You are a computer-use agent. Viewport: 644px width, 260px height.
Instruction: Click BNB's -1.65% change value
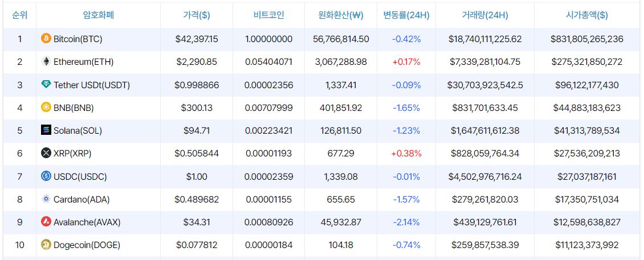[x=406, y=108]
